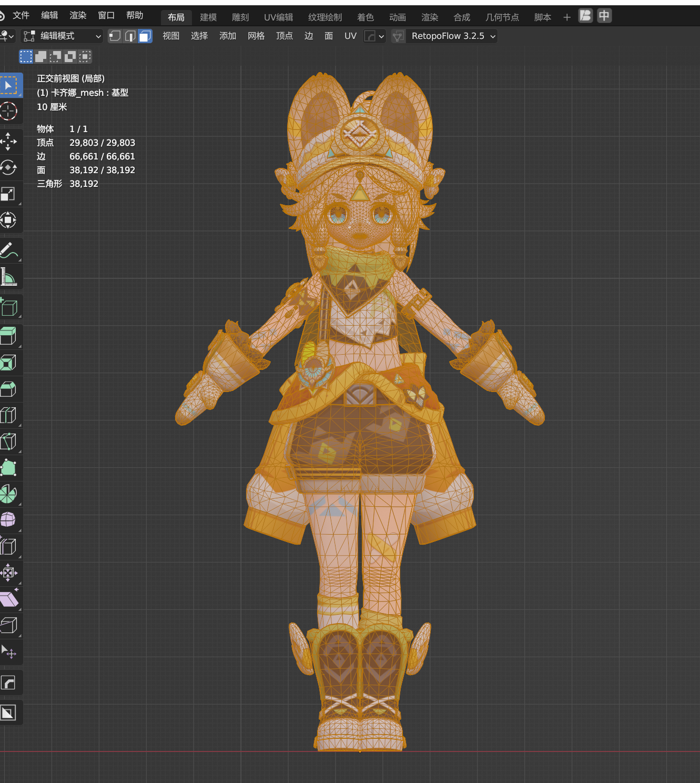Open the 渲染 menu beside 窗口

coord(78,15)
